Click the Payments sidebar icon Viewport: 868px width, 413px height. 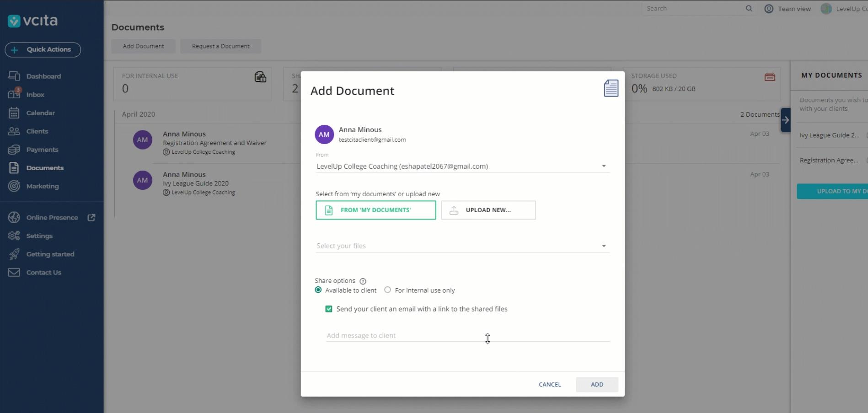tap(14, 150)
